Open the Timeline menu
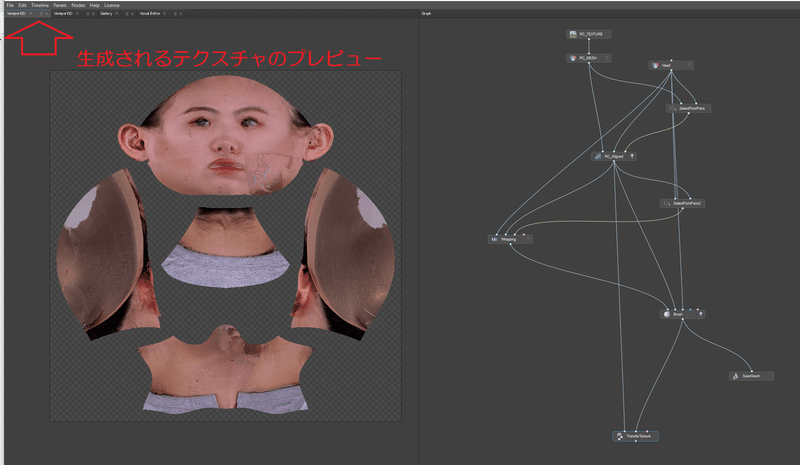Screen dimensions: 800x465 (x=40, y=5)
